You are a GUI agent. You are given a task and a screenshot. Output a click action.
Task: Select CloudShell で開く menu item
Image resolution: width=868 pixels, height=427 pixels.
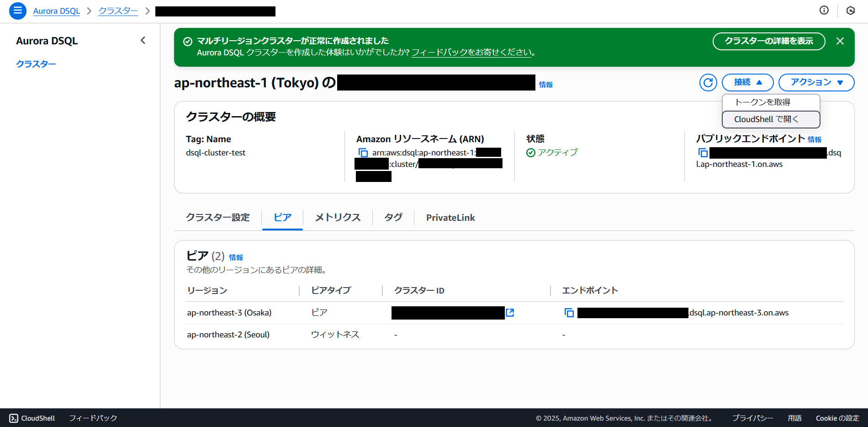pyautogui.click(x=771, y=119)
